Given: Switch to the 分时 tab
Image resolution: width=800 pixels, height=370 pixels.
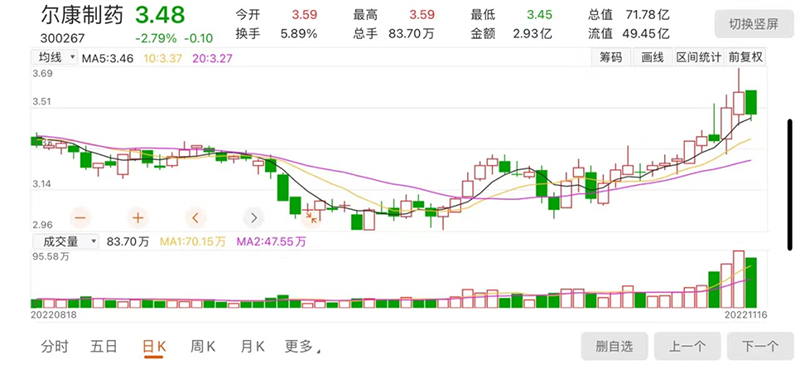Looking at the screenshot, I should pos(55,347).
